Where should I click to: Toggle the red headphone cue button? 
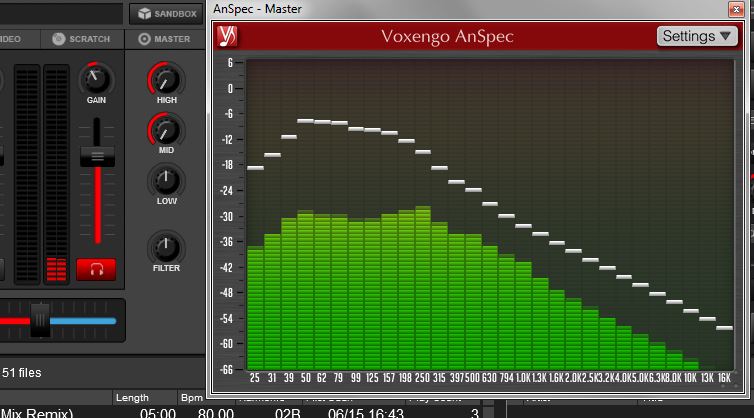[x=97, y=269]
